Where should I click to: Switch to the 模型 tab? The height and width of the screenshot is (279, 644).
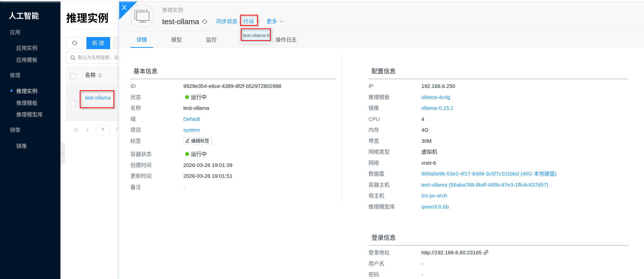(x=176, y=40)
